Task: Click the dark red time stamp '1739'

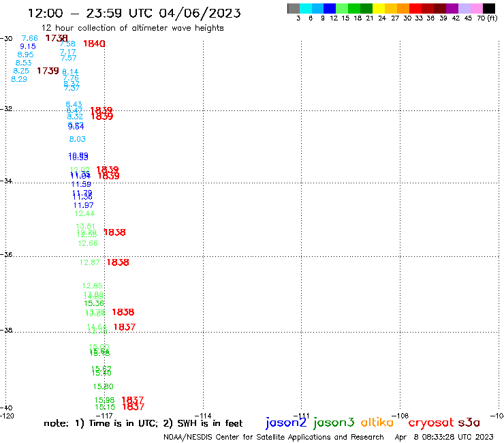Action: pos(48,71)
